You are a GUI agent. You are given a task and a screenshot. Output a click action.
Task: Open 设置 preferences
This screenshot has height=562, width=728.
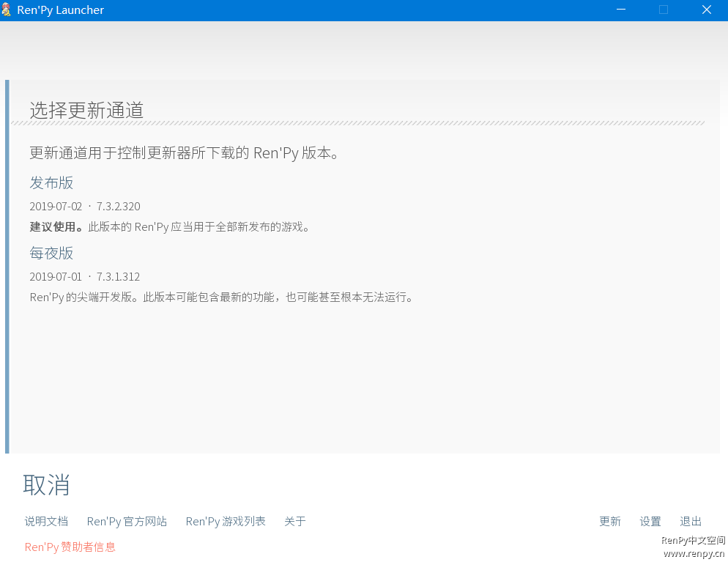point(650,521)
